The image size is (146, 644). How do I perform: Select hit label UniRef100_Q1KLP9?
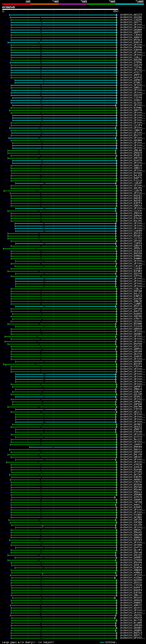131,65
